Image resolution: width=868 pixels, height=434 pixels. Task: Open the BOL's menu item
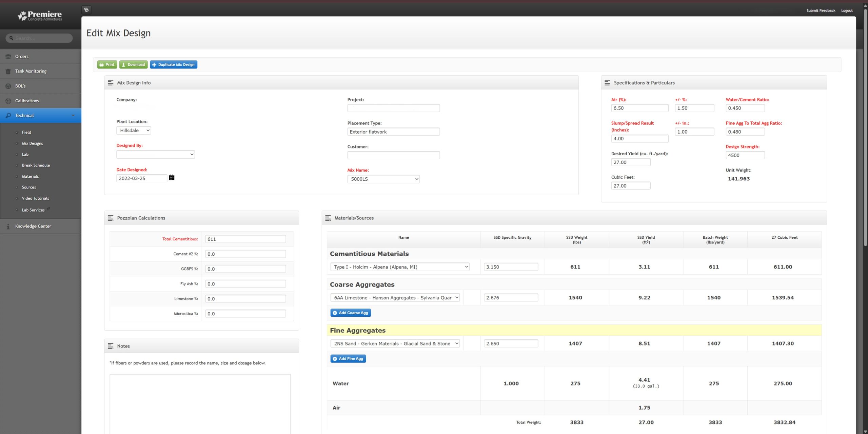41,86
